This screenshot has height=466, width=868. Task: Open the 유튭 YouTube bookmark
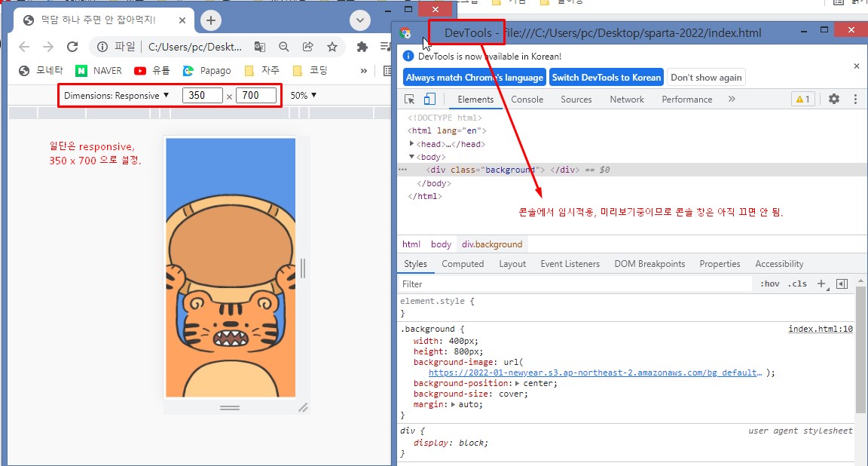[151, 70]
